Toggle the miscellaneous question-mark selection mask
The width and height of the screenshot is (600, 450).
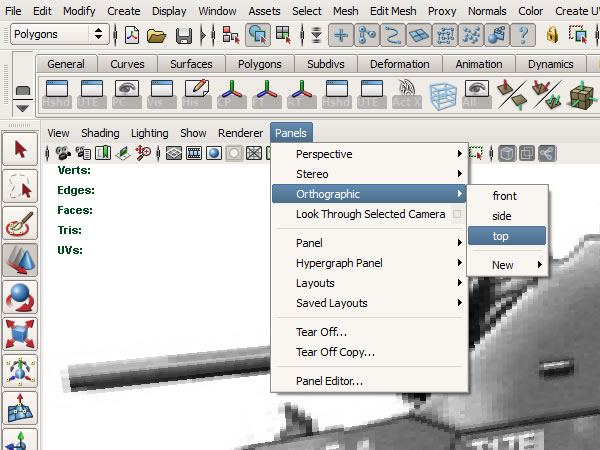(x=523, y=35)
